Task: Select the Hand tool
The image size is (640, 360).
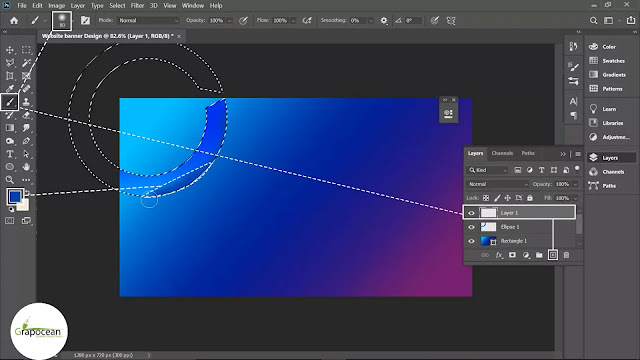Action: click(x=26, y=167)
